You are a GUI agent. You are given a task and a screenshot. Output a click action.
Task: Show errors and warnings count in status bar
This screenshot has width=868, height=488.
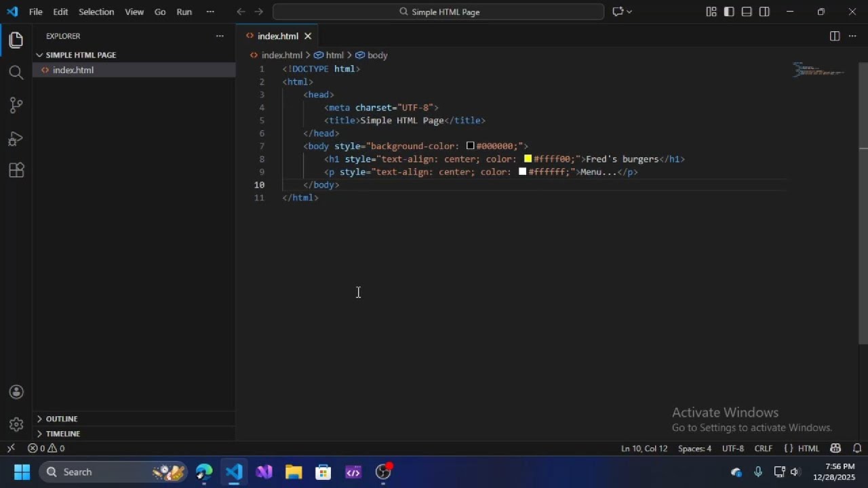46,448
